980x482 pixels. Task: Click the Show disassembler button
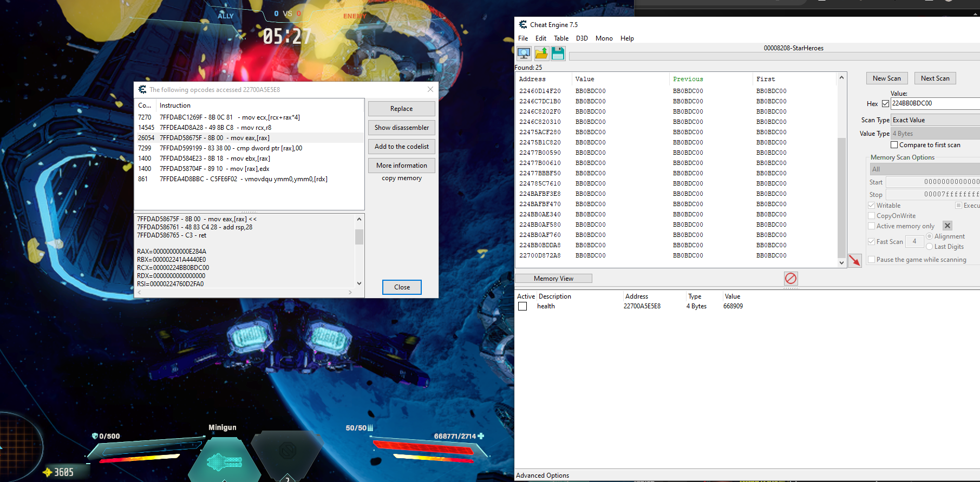coord(401,128)
